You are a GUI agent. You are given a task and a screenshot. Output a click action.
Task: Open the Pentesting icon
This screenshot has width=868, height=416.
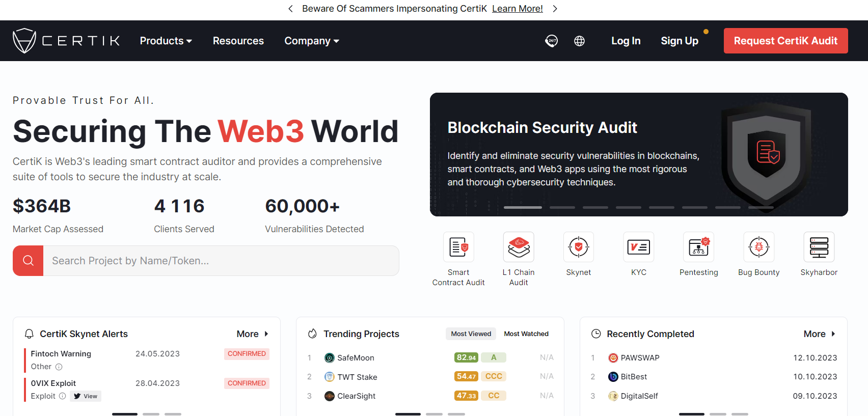(699, 247)
